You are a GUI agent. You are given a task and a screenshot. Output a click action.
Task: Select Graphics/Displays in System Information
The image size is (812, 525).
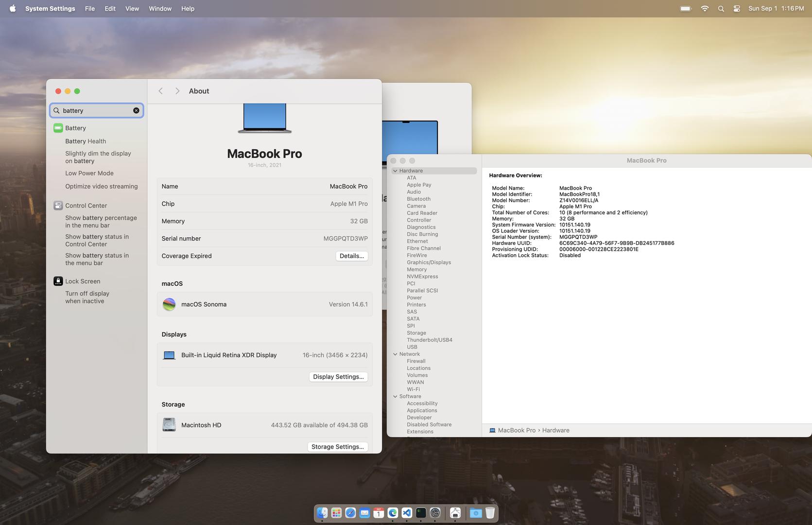pyautogui.click(x=429, y=262)
